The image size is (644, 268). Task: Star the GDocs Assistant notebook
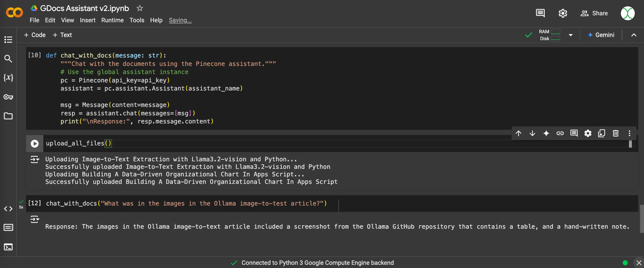[140, 8]
